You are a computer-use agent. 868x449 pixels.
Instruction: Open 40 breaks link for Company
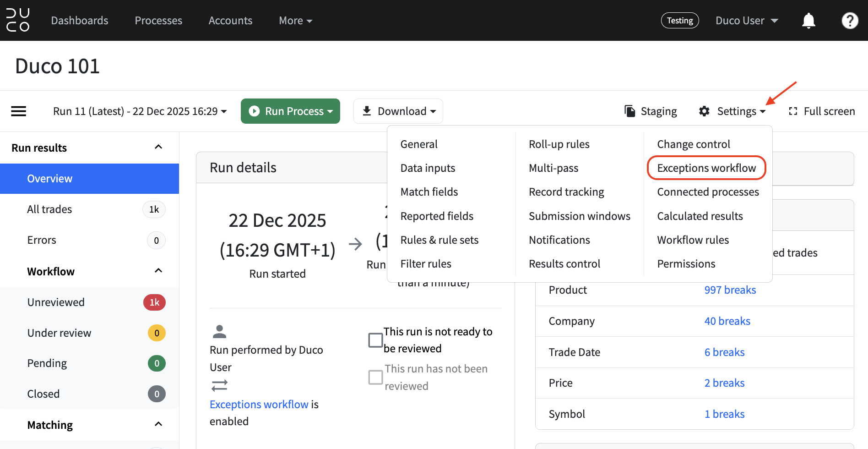[x=727, y=321]
